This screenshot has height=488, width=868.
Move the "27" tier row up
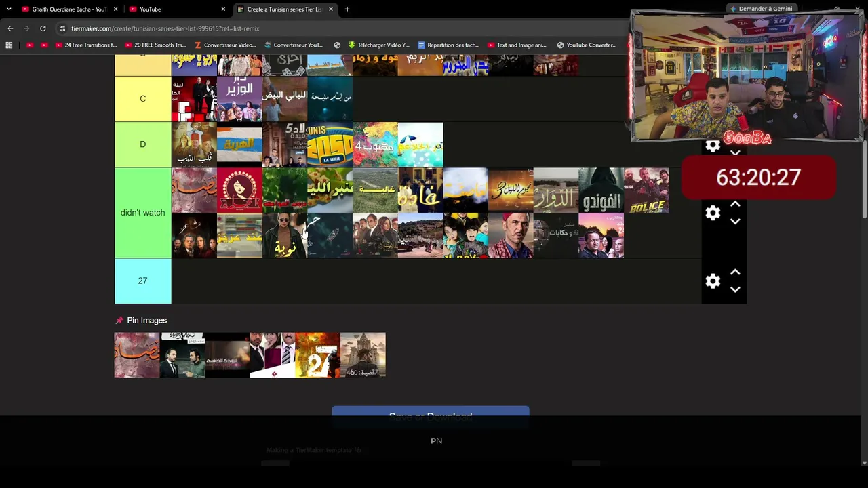(x=735, y=272)
